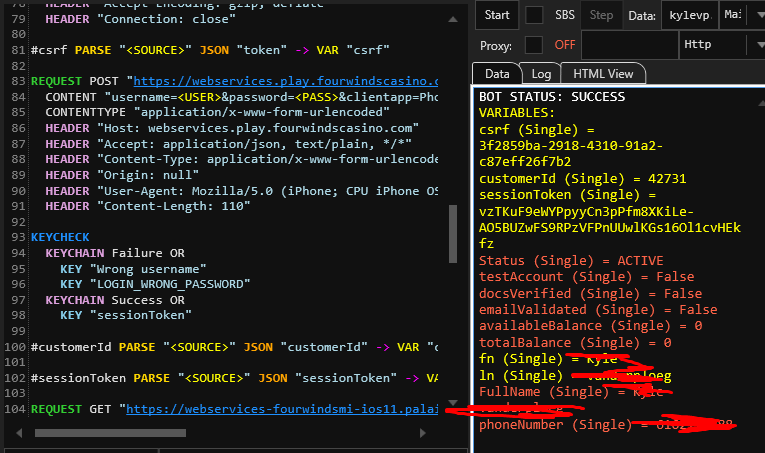Open the Mail data type dropdown
This screenshot has height=453, width=765.
[x=743, y=15]
